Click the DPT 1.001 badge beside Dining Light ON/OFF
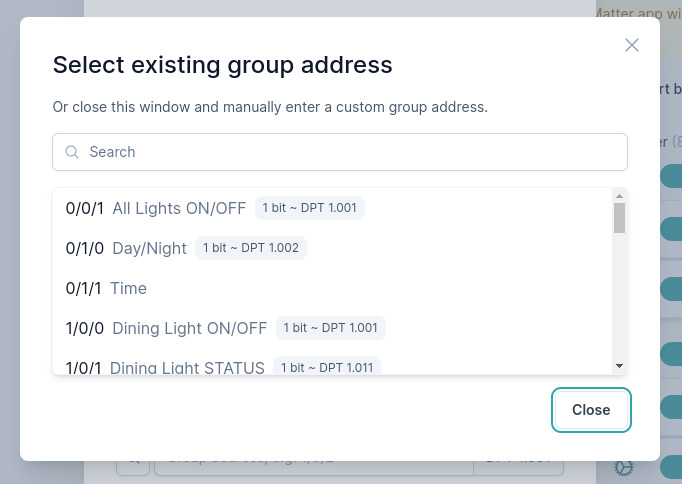682x484 pixels. point(330,328)
